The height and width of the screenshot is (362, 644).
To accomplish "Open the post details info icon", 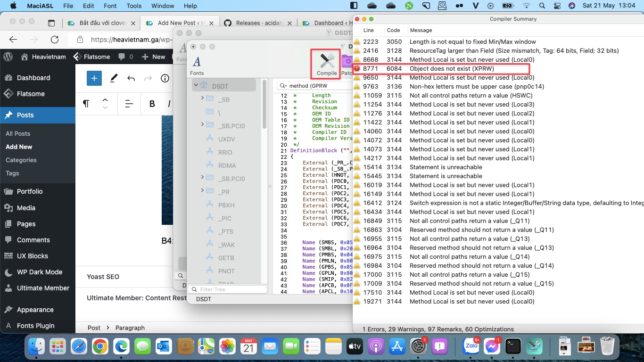I will (165, 78).
